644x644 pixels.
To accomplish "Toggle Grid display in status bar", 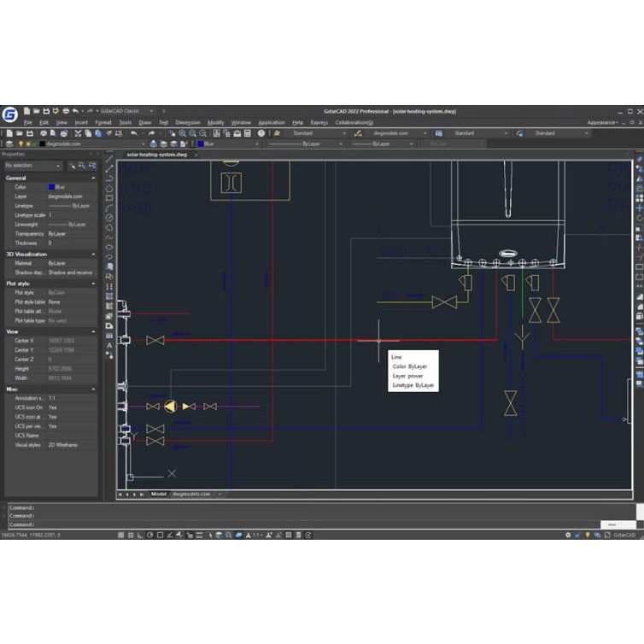I will pyautogui.click(x=131, y=535).
